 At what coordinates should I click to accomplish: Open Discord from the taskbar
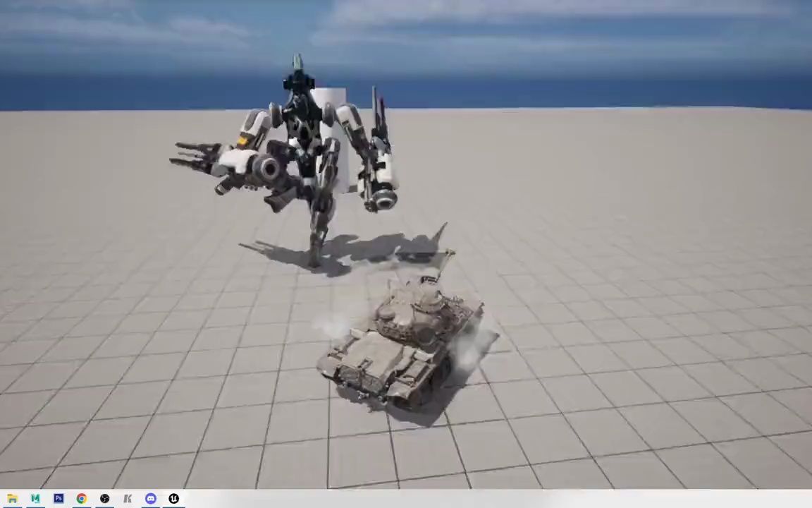pos(151,499)
